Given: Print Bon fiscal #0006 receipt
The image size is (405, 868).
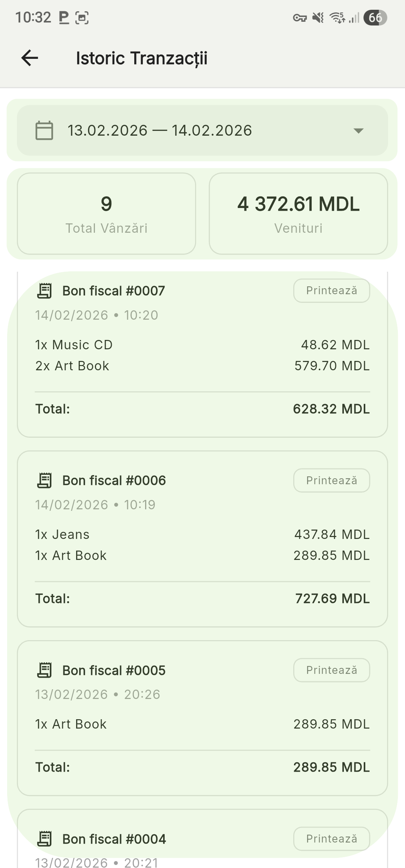Looking at the screenshot, I should click(x=331, y=480).
